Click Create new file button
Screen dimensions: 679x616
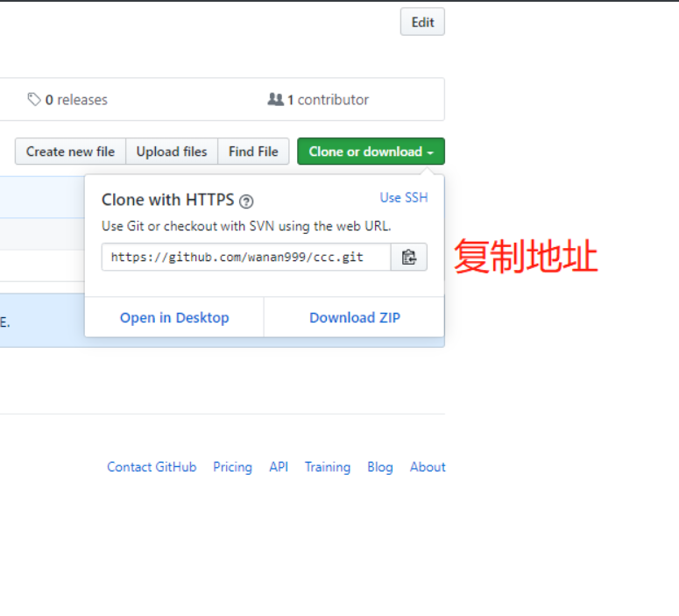tap(70, 152)
